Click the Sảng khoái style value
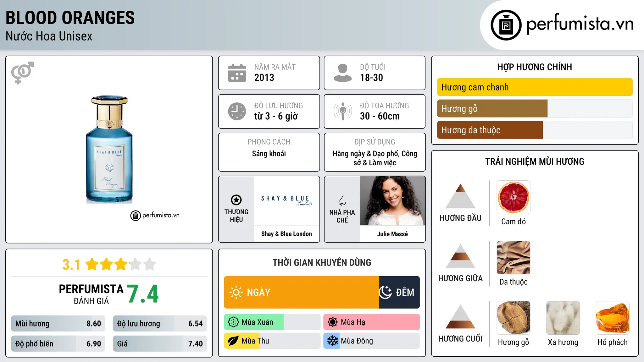The width and height of the screenshot is (644, 362). click(269, 154)
